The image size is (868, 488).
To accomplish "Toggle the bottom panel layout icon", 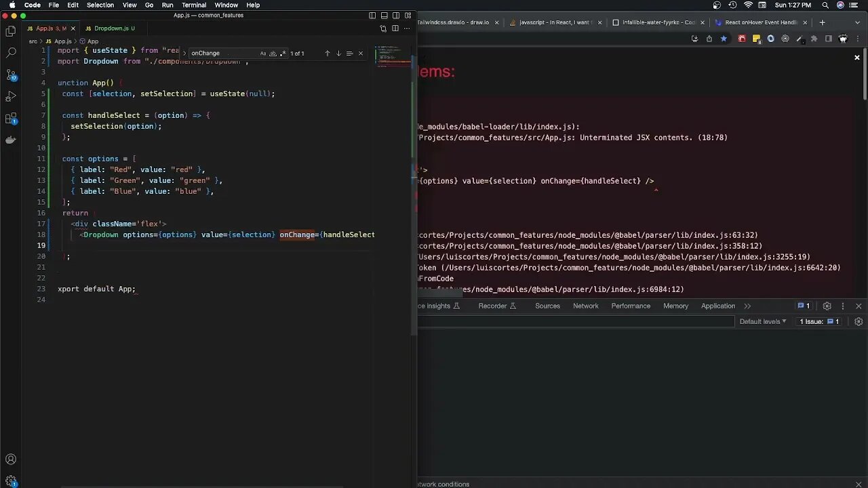I will coord(384,16).
